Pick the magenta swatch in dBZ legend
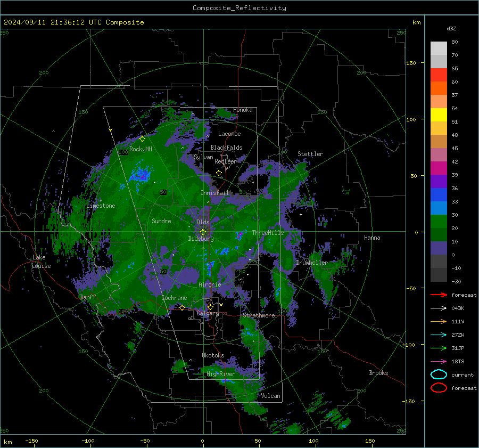 439,168
